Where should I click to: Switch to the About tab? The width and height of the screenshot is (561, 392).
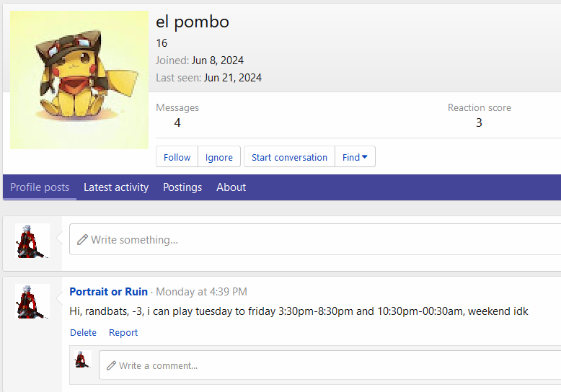[x=231, y=187]
